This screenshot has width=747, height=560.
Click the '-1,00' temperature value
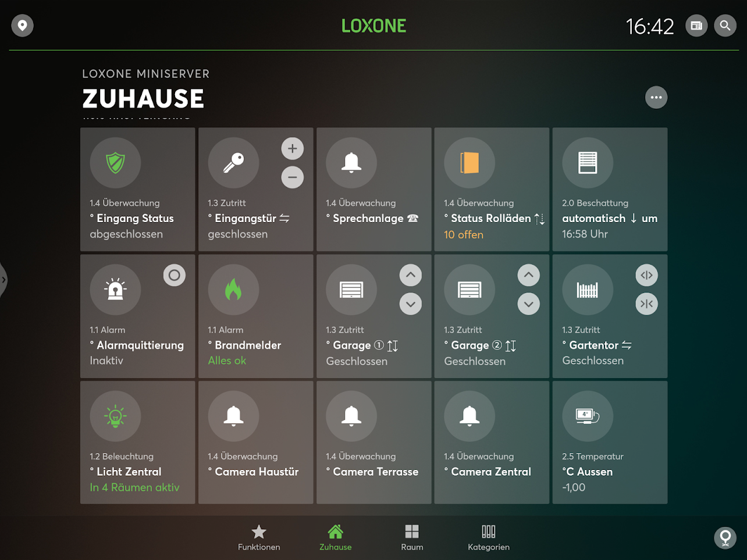[574, 487]
